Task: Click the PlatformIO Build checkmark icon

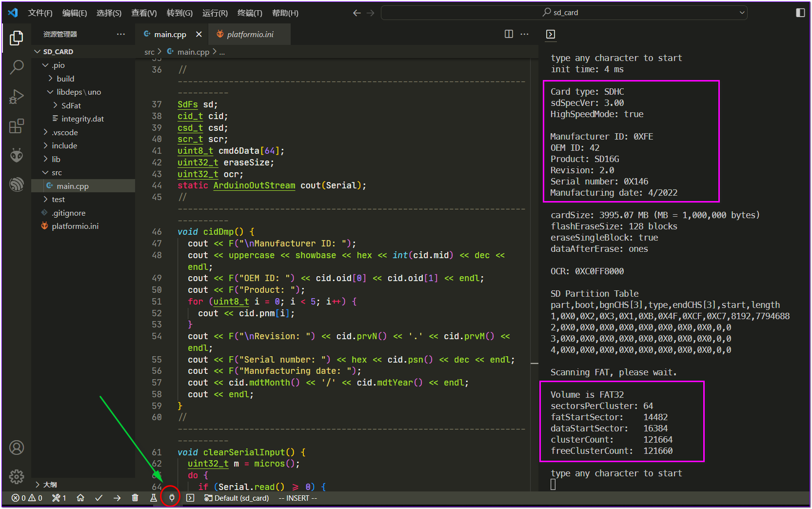Action: 99,498
